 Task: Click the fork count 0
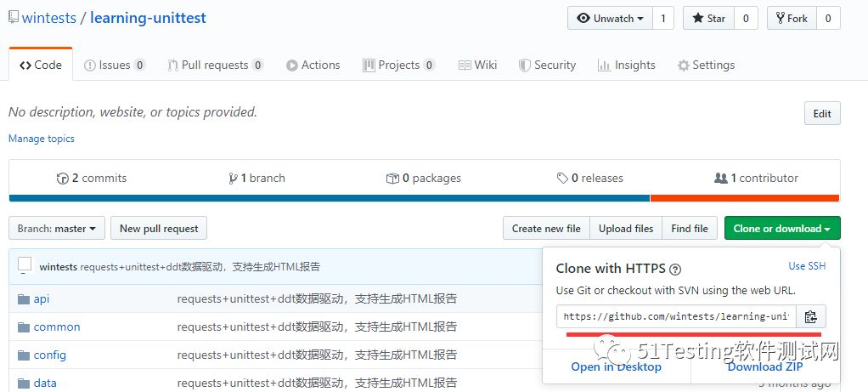(829, 19)
